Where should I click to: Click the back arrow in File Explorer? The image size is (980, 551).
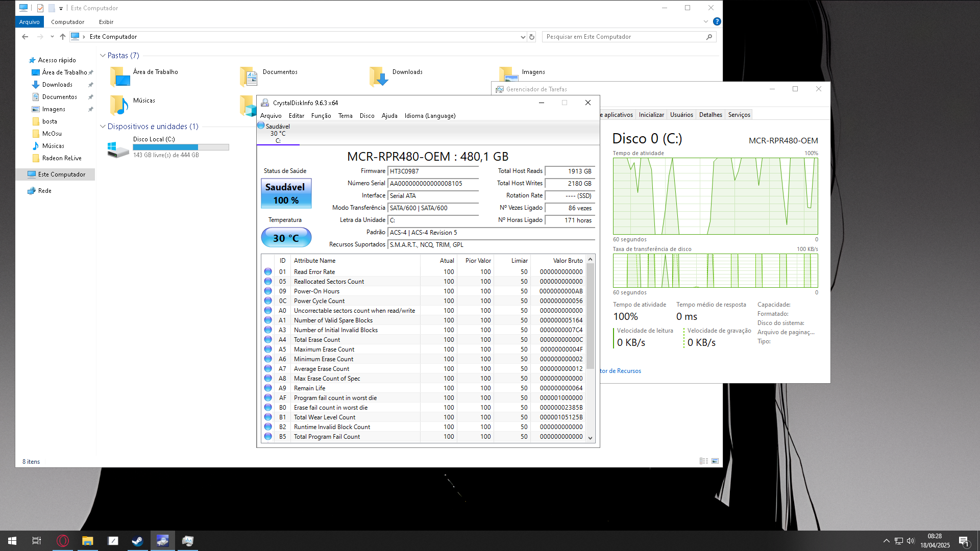tap(25, 37)
